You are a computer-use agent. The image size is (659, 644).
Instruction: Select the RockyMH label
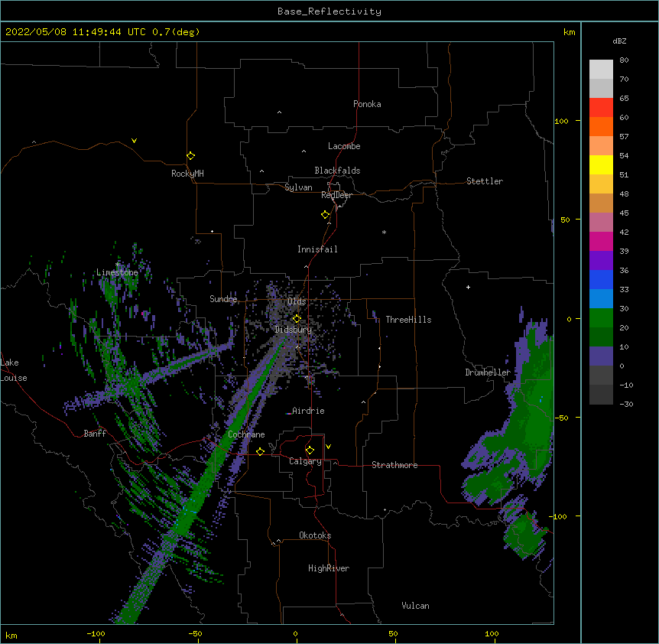[x=187, y=174]
